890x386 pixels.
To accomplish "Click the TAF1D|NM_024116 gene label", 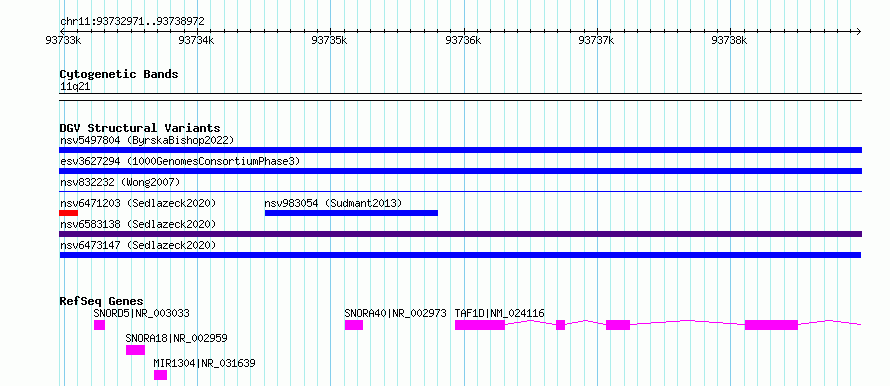I will click(499, 313).
